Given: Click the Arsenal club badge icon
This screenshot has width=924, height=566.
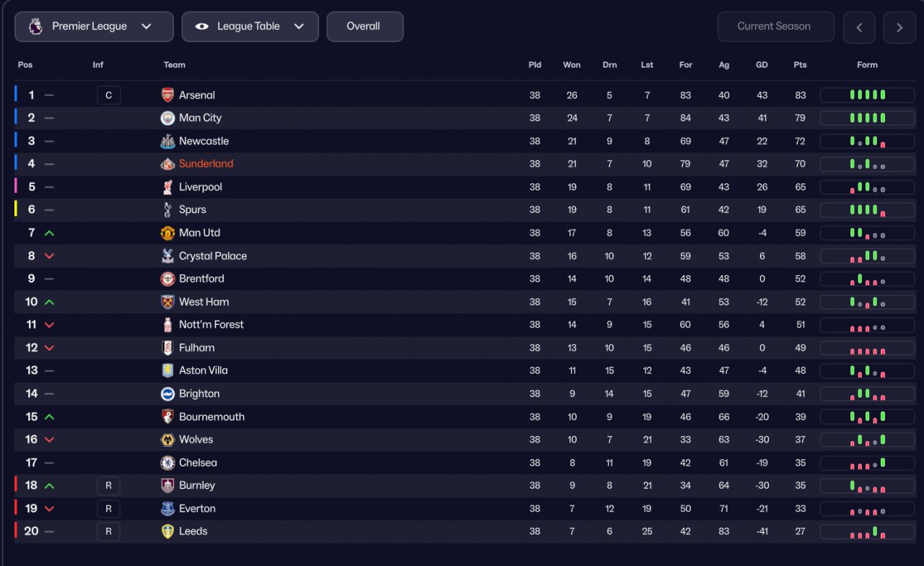Looking at the screenshot, I should [x=167, y=95].
